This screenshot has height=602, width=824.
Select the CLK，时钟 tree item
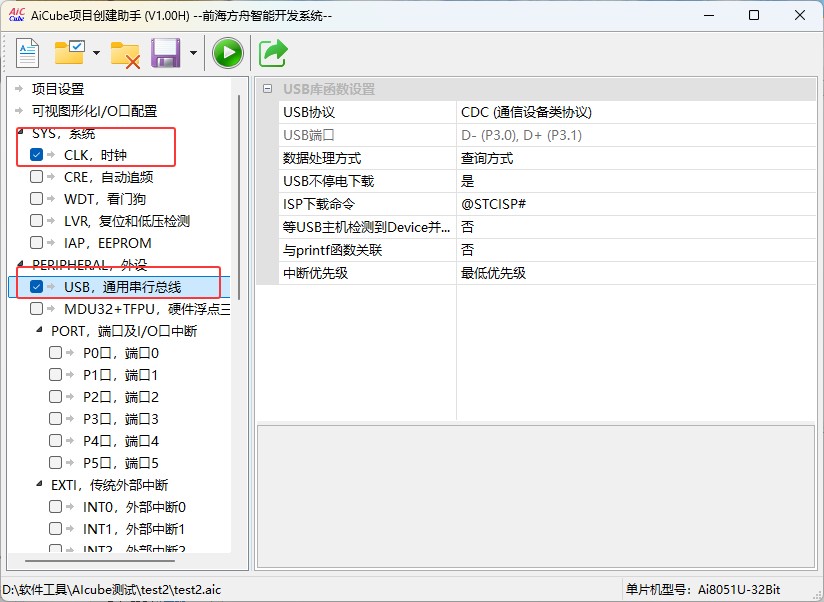pos(95,155)
